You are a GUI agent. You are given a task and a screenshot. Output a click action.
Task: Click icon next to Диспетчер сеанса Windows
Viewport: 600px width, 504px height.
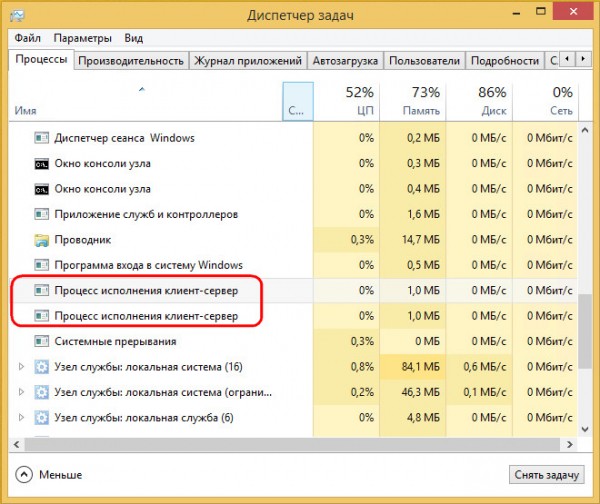[x=41, y=138]
